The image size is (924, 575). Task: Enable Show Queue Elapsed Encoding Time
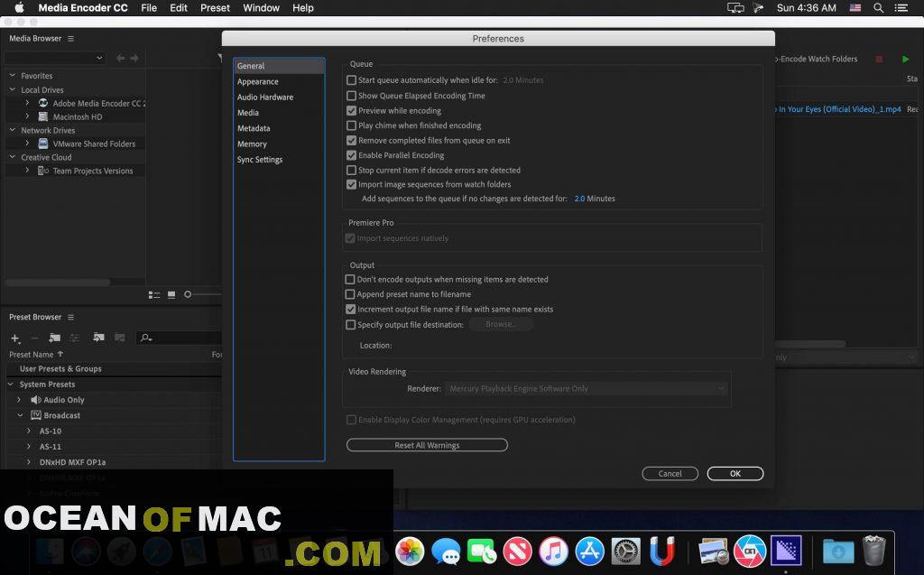point(352,96)
